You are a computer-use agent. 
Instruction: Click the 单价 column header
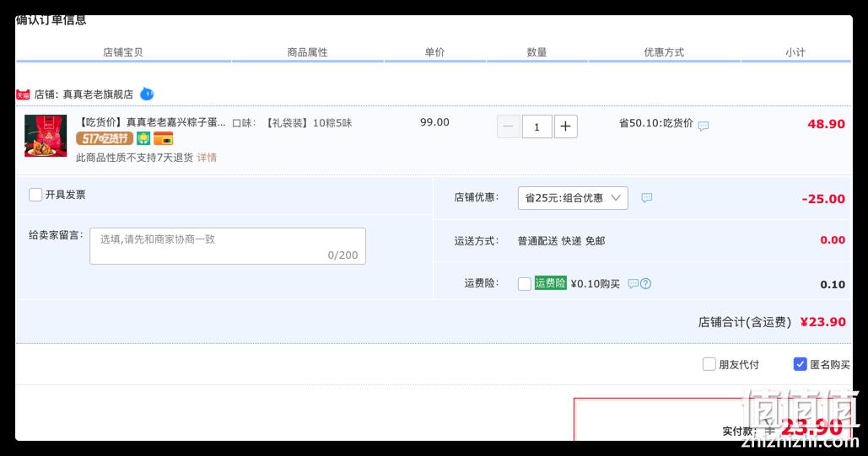coord(434,52)
